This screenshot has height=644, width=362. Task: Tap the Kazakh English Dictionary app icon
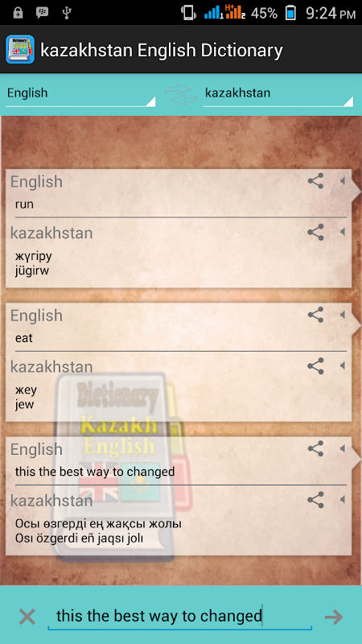click(x=20, y=49)
